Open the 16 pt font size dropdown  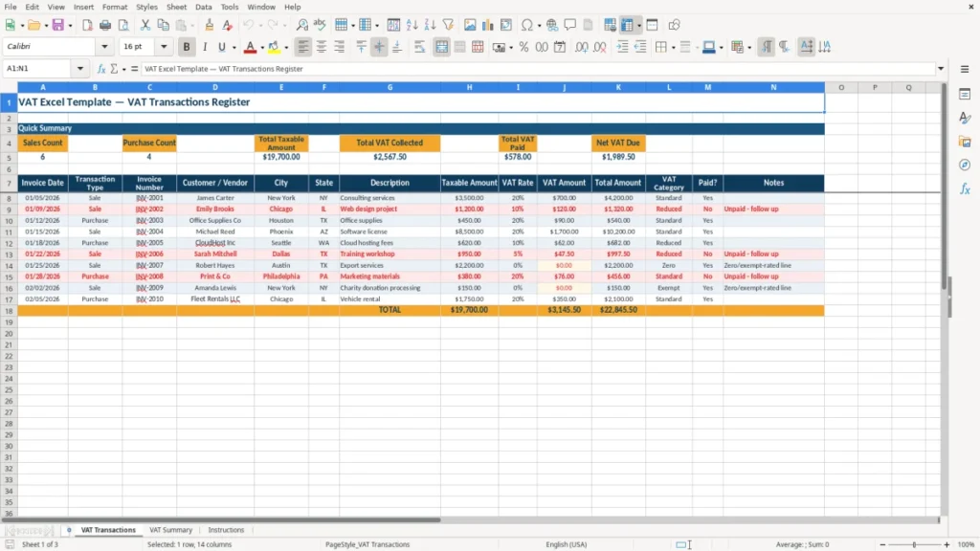(164, 46)
